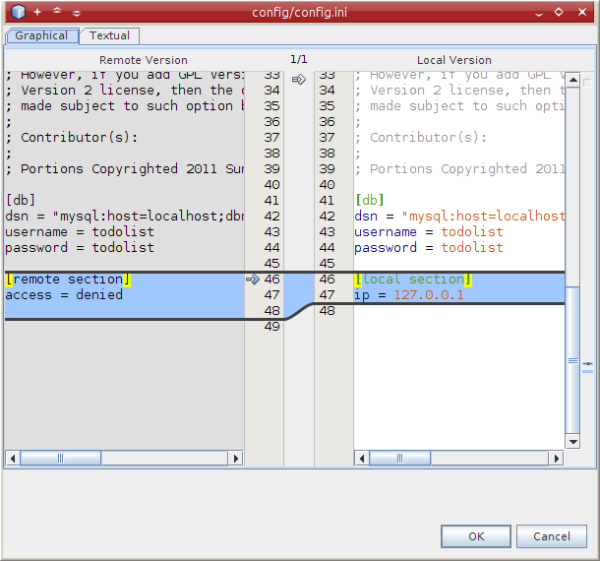Open the title bar down-arrow menu
This screenshot has height=561, width=600.
tap(77, 12)
